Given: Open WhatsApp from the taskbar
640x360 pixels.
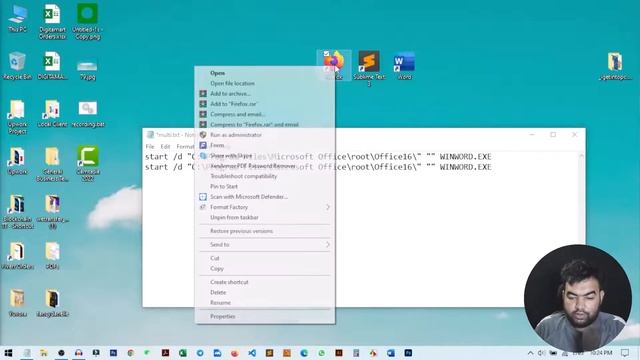Looking at the screenshot, I should coord(321,353).
